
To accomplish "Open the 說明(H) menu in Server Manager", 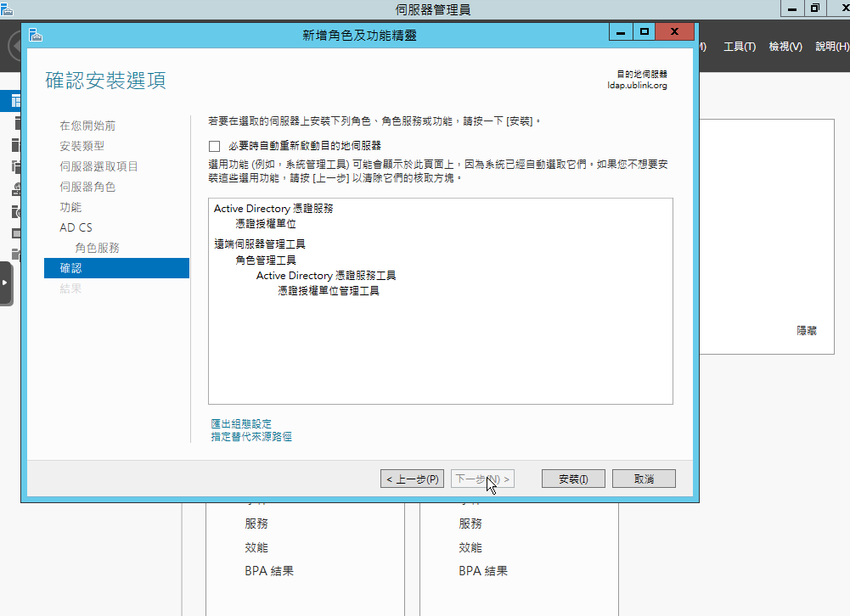I will (832, 47).
